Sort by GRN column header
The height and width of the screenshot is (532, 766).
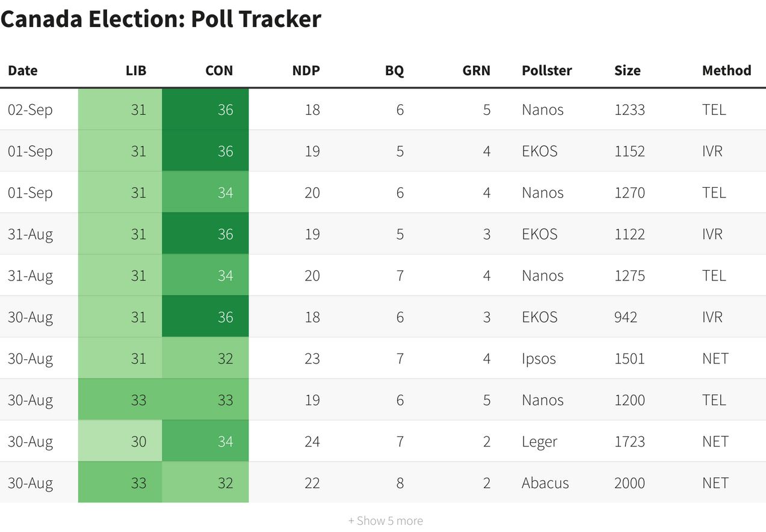tap(476, 70)
